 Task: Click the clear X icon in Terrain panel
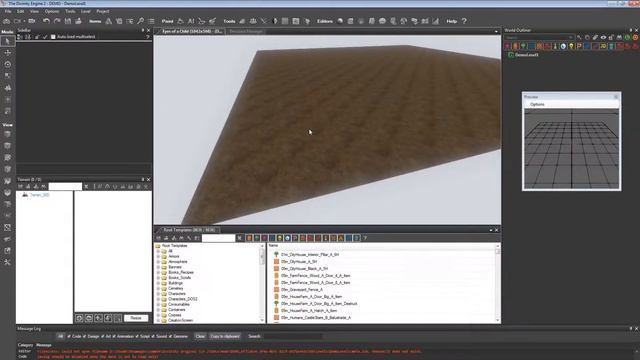(x=86, y=187)
